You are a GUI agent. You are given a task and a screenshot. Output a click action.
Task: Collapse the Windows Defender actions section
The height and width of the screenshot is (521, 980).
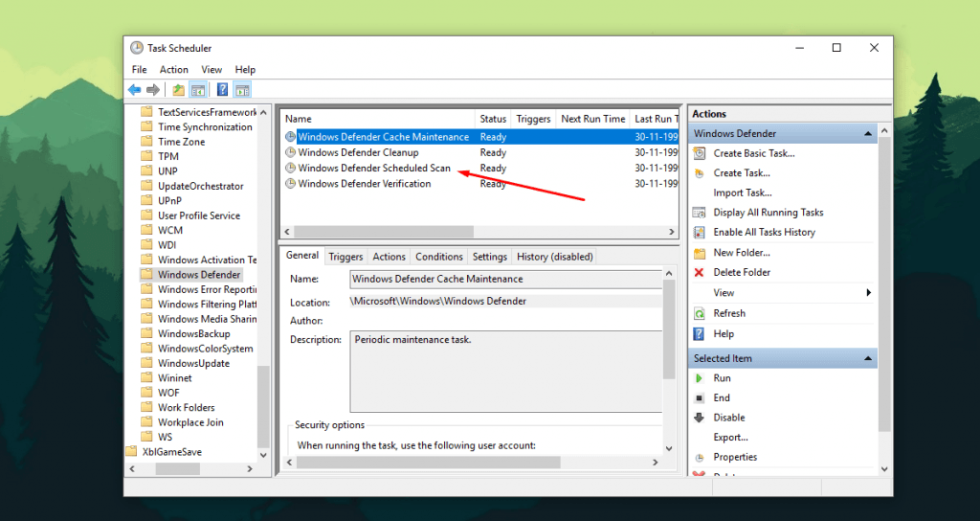point(867,134)
